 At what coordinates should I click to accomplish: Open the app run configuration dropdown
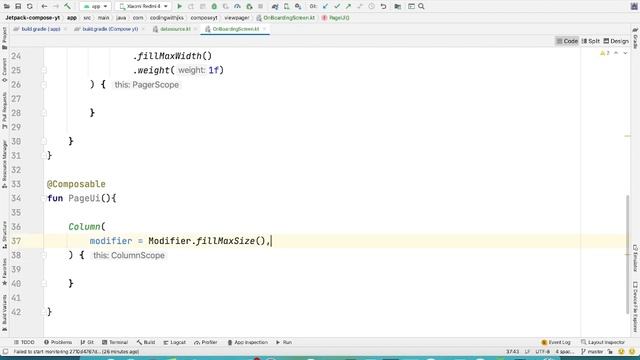tap(95, 7)
